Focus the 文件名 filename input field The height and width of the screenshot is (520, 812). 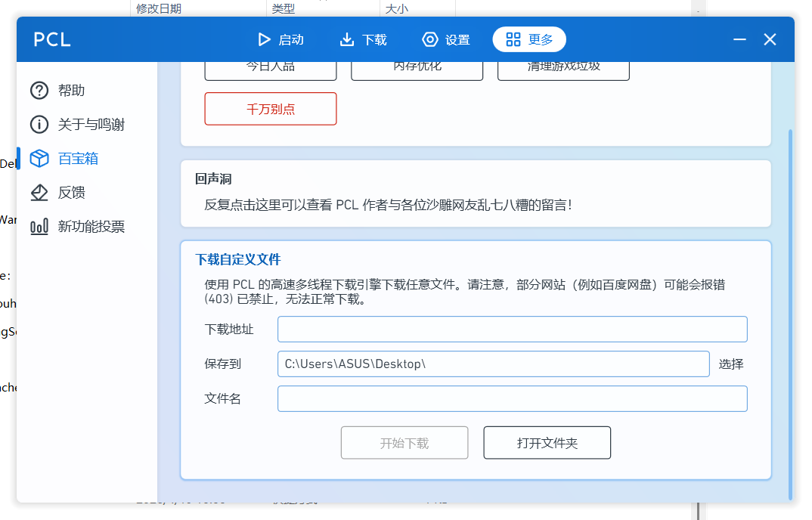coord(512,399)
